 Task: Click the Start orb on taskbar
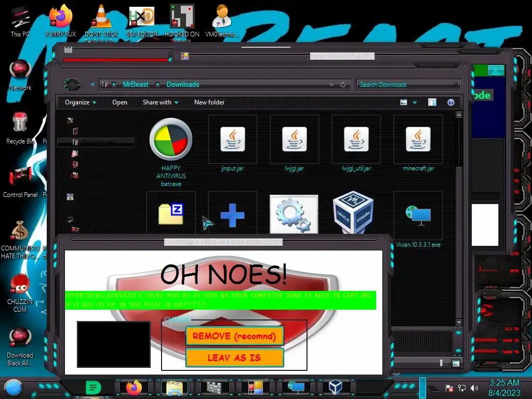[x=13, y=388]
